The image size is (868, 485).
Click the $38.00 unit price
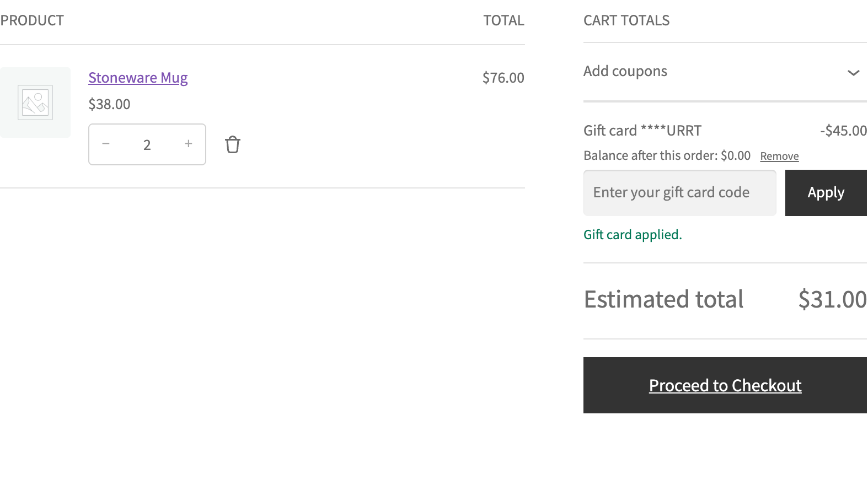[109, 104]
